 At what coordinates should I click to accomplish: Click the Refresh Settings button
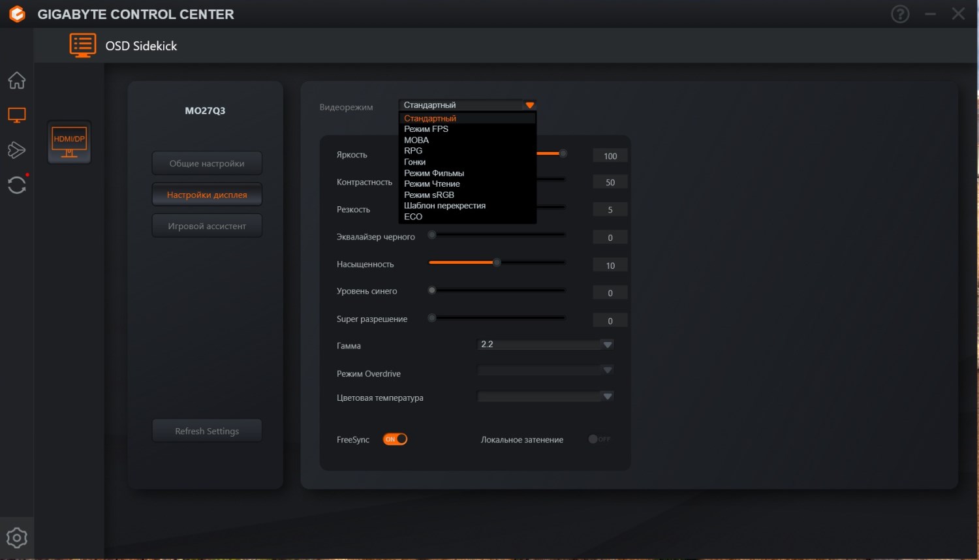tap(207, 431)
